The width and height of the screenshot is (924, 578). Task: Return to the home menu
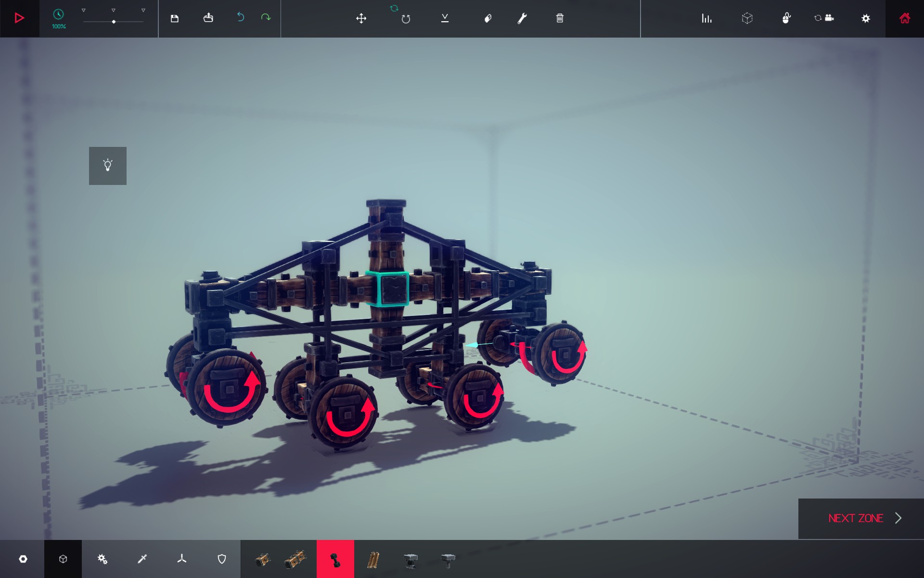[x=905, y=18]
